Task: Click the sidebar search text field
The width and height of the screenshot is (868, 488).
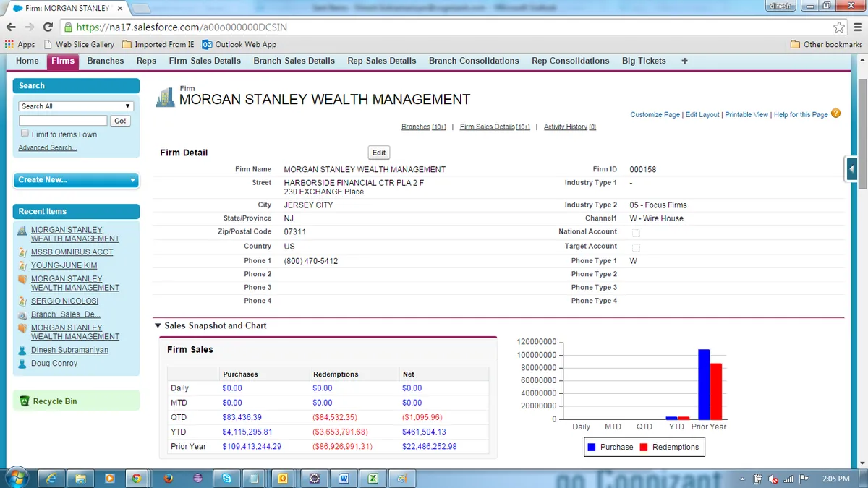Action: click(63, 121)
